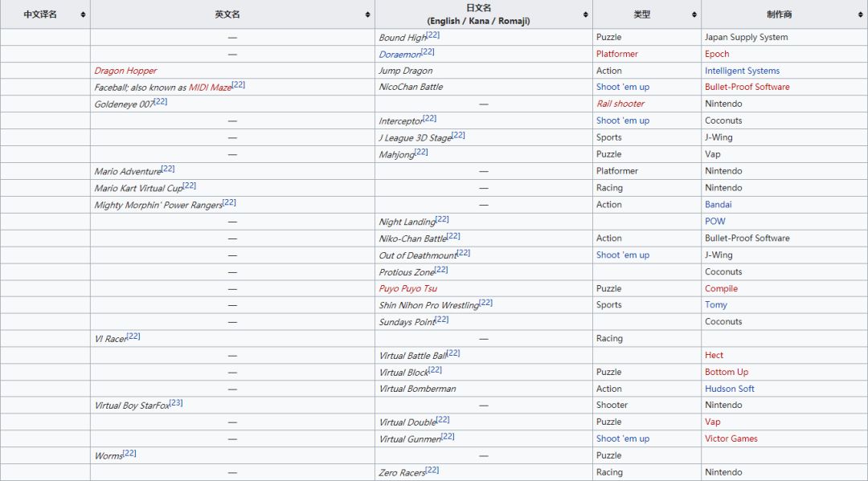Open reference [22] beside Goldeneye 007
Image resolution: width=868 pixels, height=481 pixels.
[x=161, y=101]
